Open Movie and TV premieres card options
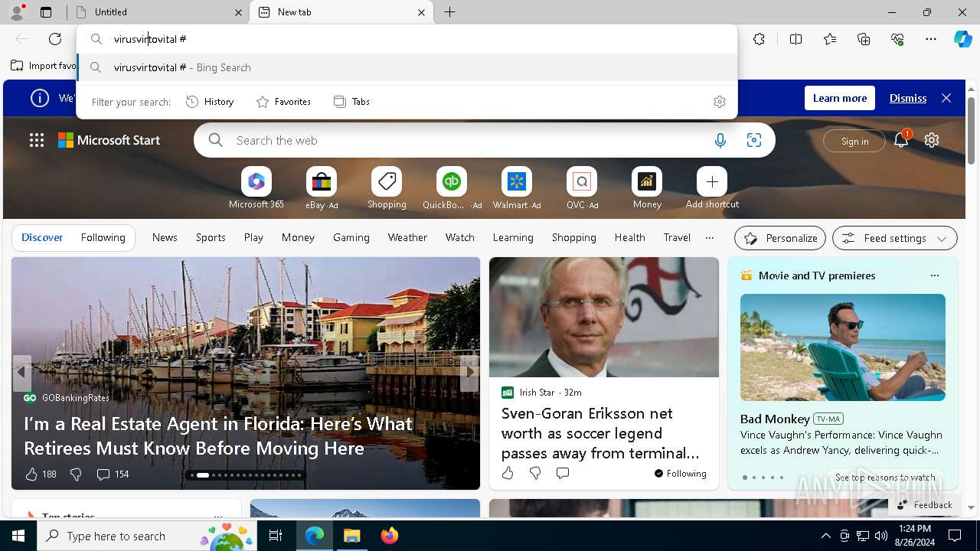Image resolution: width=980 pixels, height=551 pixels. click(934, 275)
